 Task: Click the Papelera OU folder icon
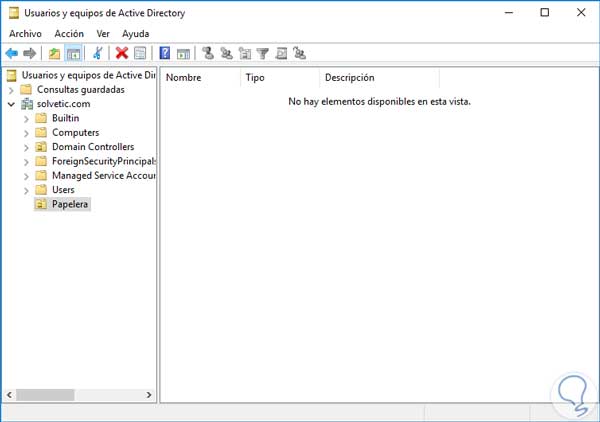coord(41,204)
